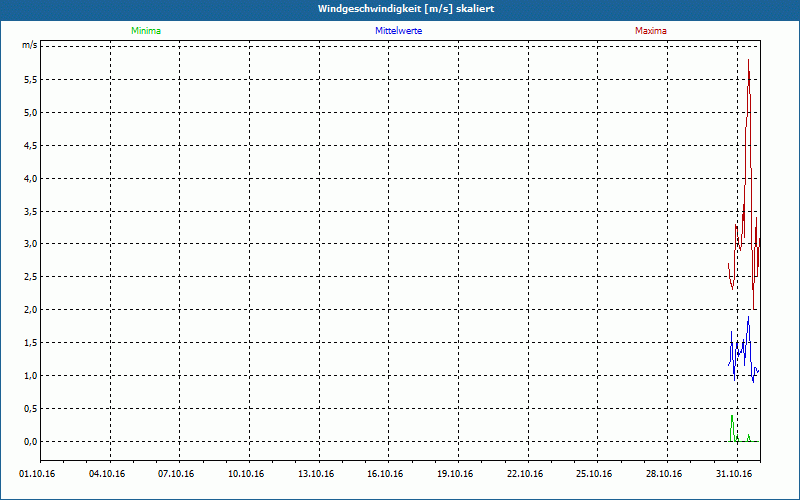
Task: Click the 13.10.16 date axis label
Action: point(316,474)
